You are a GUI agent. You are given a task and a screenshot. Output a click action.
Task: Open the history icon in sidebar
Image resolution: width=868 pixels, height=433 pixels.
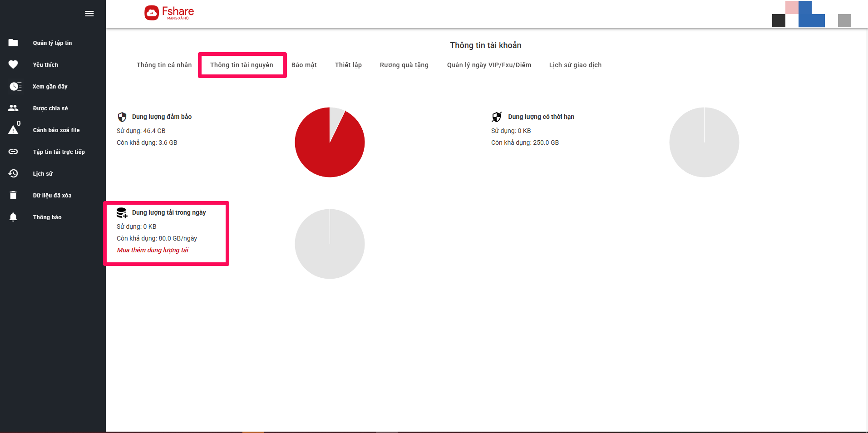13,173
